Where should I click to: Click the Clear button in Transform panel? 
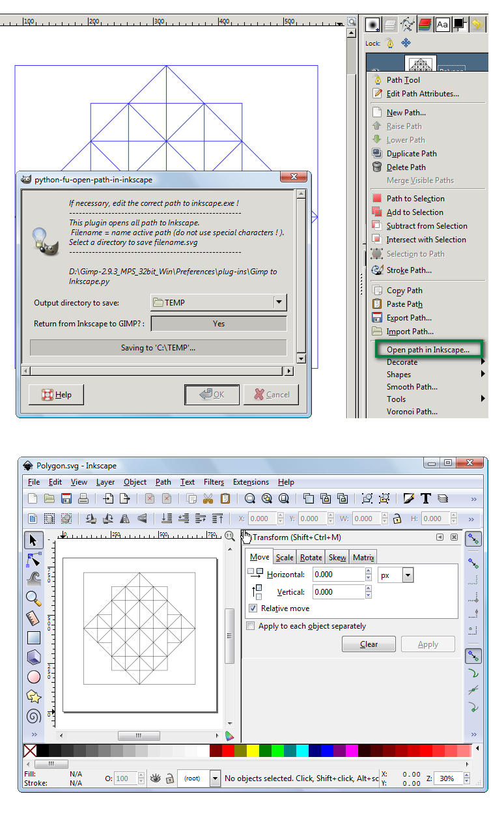369,644
